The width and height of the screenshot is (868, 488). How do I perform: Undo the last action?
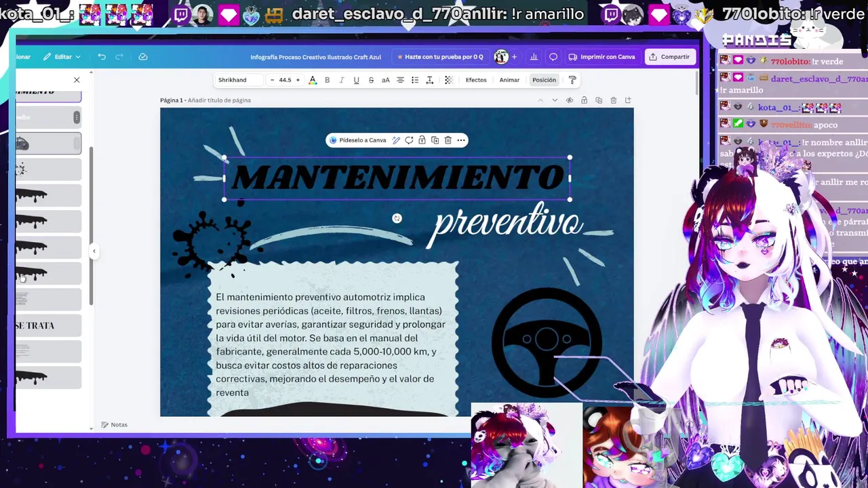point(102,57)
